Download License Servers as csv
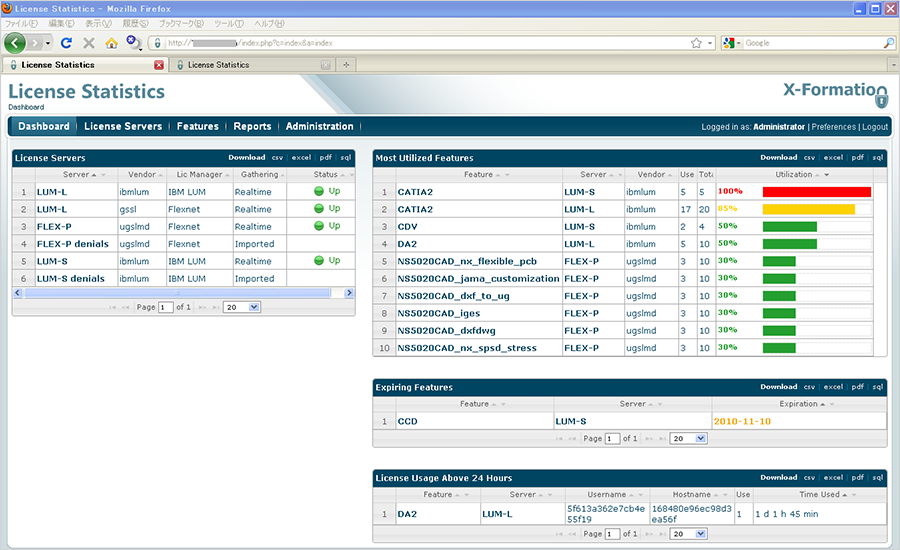Image resolution: width=900 pixels, height=550 pixels. click(277, 157)
